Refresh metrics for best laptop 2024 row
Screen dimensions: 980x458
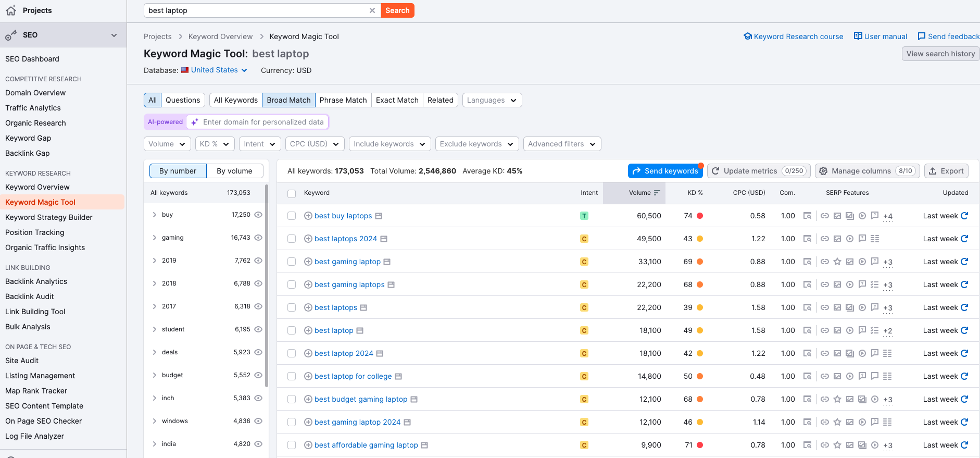(x=964, y=353)
